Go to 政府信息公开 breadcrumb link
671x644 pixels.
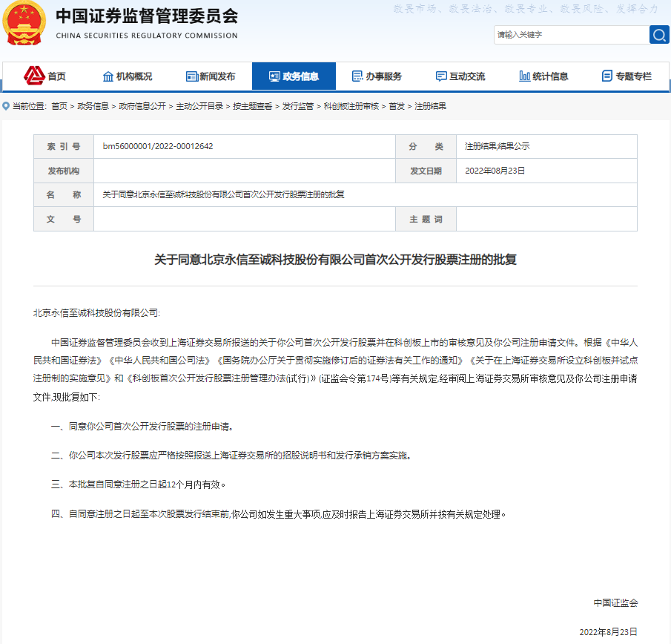142,106
